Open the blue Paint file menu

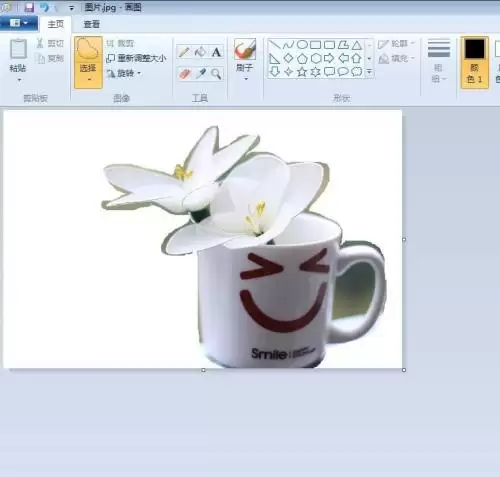(x=19, y=23)
